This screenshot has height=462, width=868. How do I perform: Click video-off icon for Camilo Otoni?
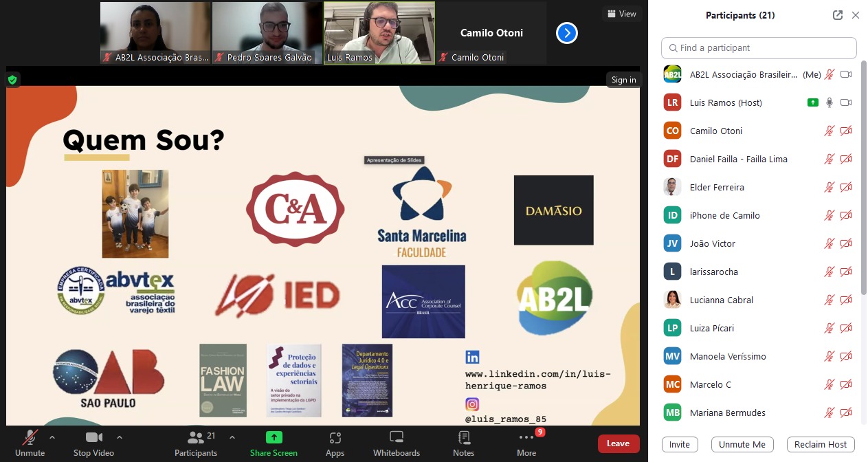tap(846, 131)
